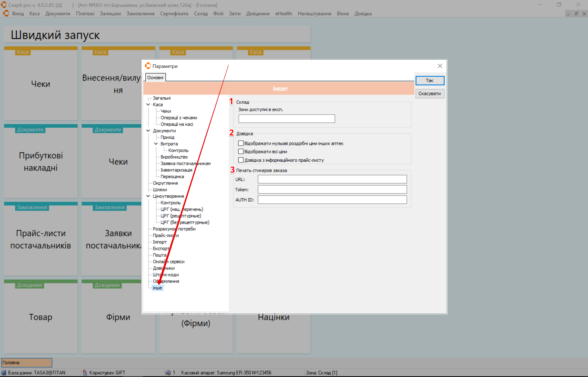Click the Параметри dialog logo icon
Image resolution: width=588 pixels, height=377 pixels.
pyautogui.click(x=148, y=66)
